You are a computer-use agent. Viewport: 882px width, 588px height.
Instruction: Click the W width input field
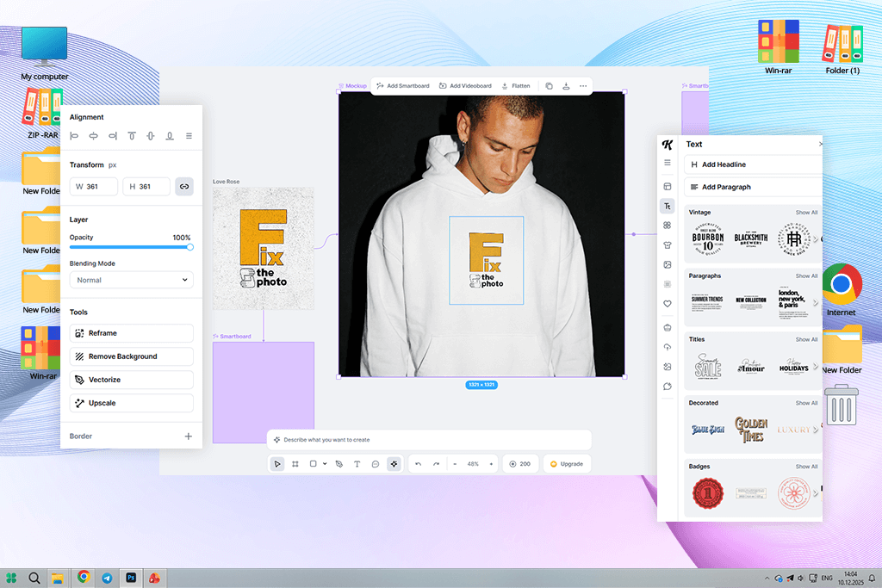point(93,186)
